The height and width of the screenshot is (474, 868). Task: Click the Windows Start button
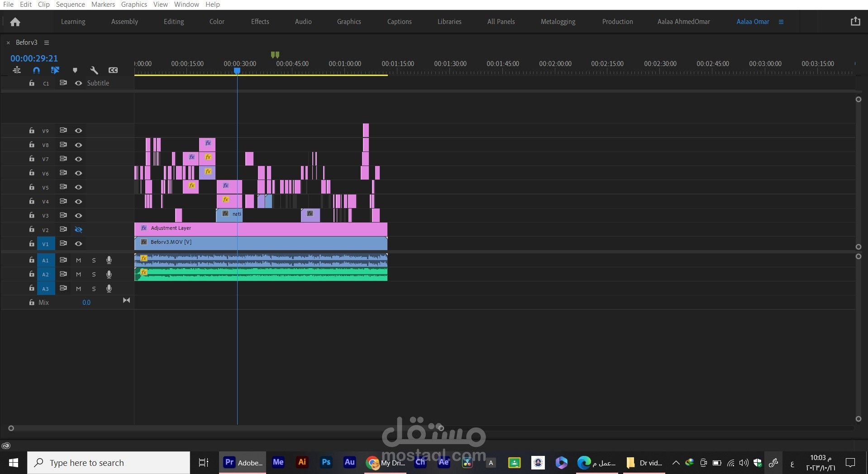coord(14,463)
